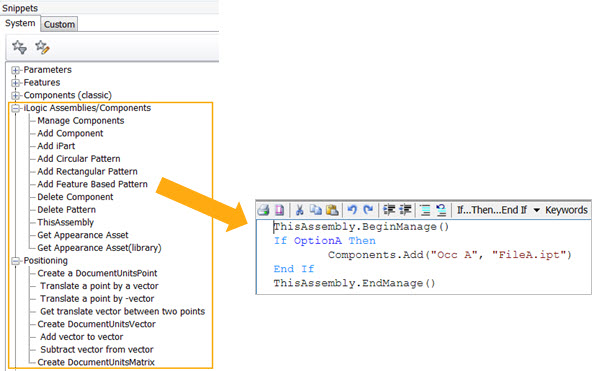Select the Features category label
This screenshot has width=592, height=371.
point(42,82)
